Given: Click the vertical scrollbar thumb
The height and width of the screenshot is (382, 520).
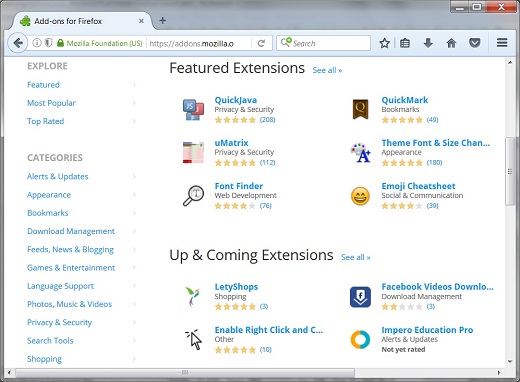Looking at the screenshot, I should click(510, 172).
